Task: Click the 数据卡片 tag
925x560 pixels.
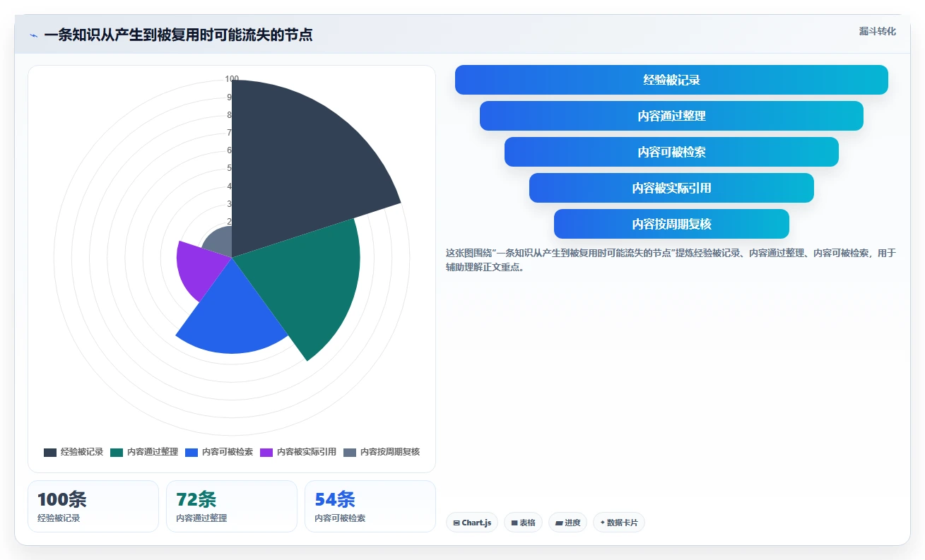Action: tap(619, 523)
